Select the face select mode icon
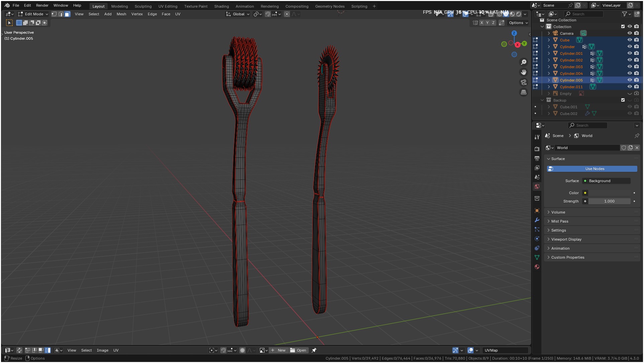Image resolution: width=644 pixels, height=363 pixels. tap(67, 14)
